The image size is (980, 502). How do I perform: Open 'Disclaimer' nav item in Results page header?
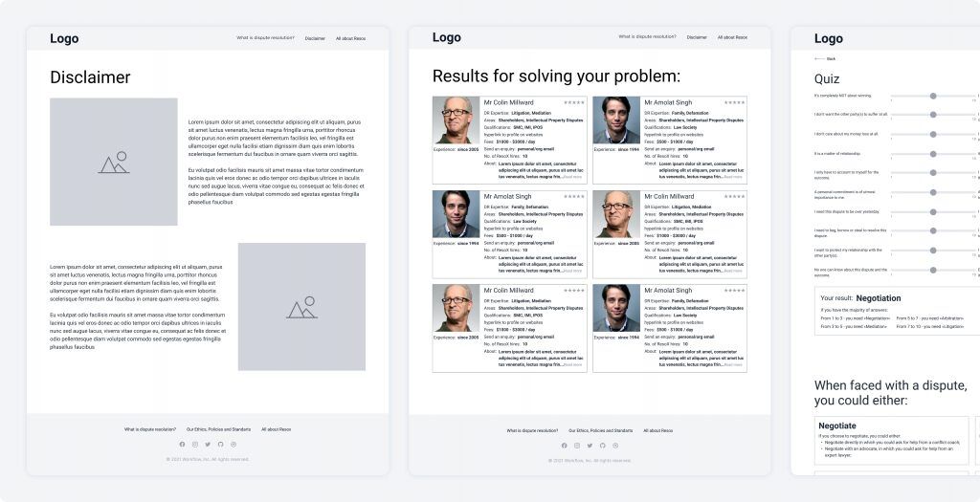(x=697, y=37)
